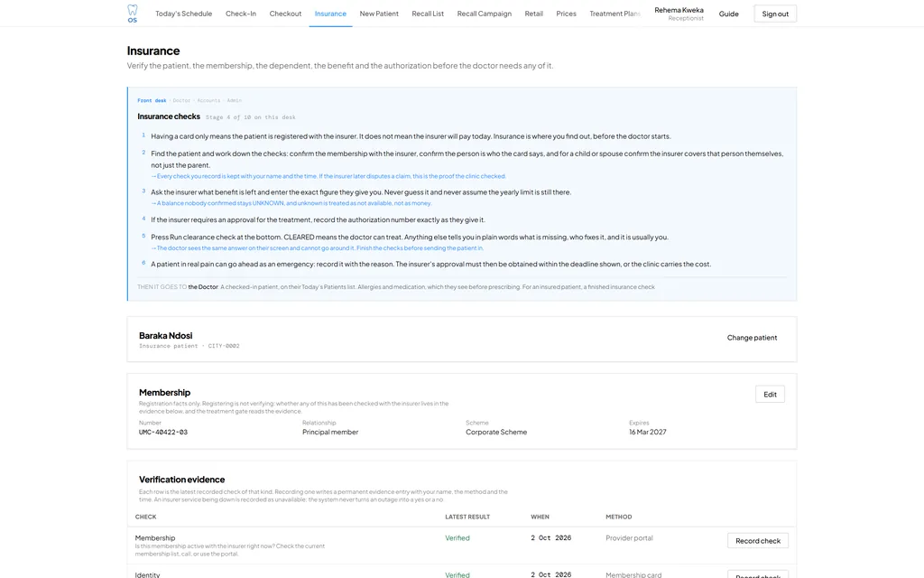This screenshot has width=924, height=578.
Task: Click the Verification evidence heading
Action: point(181,479)
